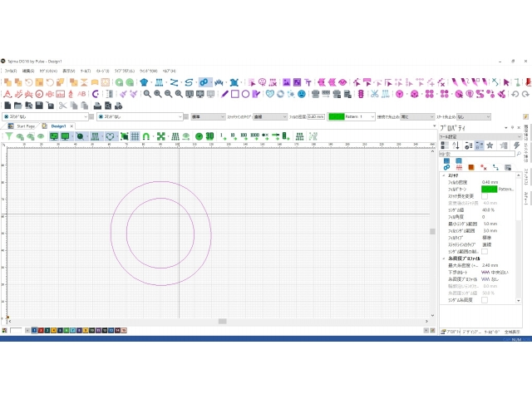Pick the purple arrow select tool

coord(506,82)
